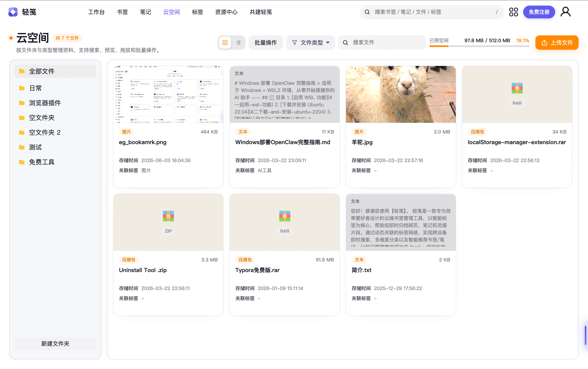This screenshot has width=588, height=369.
Task: Go to the 笔记 tab
Action: pyautogui.click(x=146, y=12)
